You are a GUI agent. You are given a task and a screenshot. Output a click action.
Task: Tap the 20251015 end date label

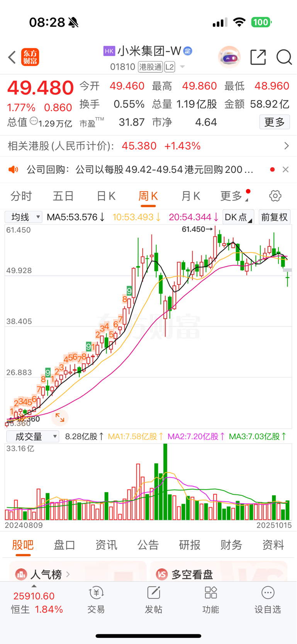tap(274, 525)
